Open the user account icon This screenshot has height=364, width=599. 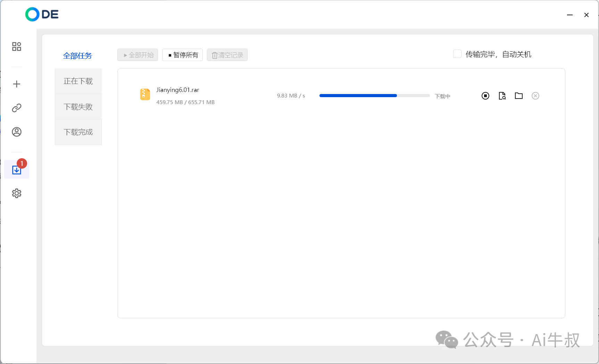[x=16, y=132]
